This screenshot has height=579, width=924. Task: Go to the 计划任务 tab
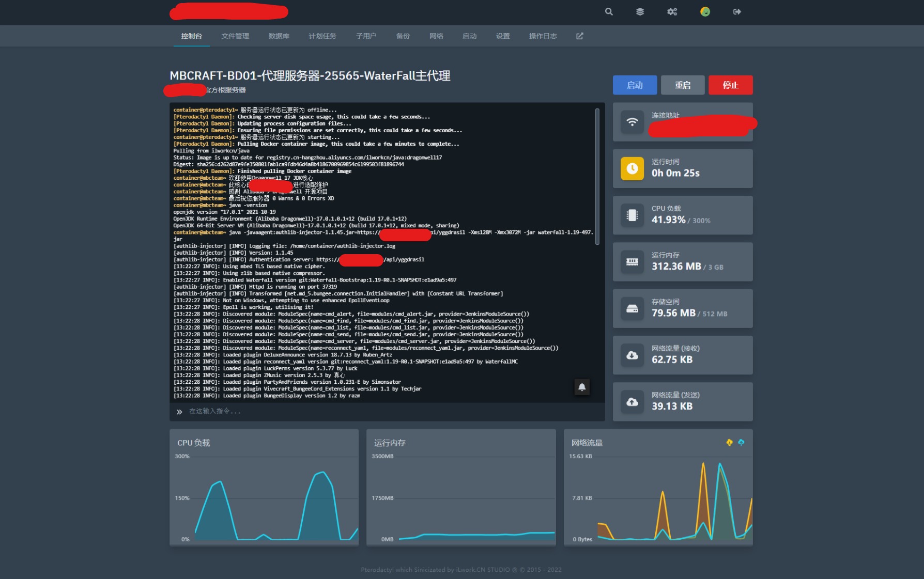(x=322, y=36)
